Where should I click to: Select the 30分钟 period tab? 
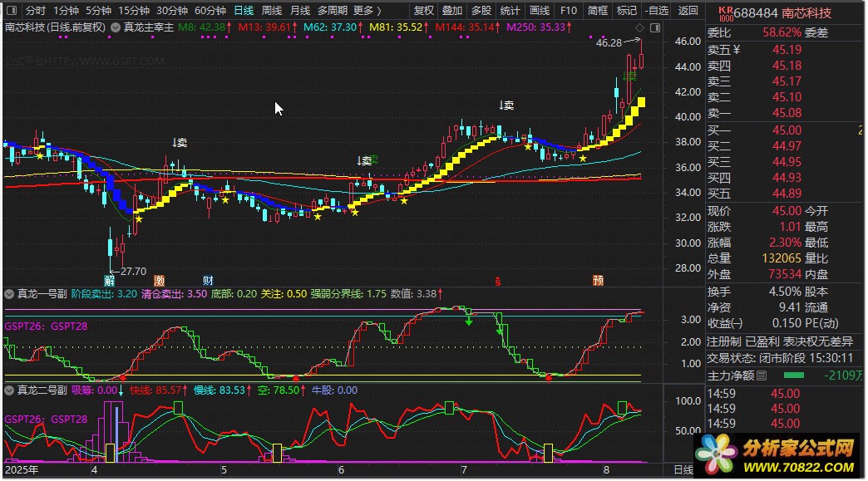point(171,11)
